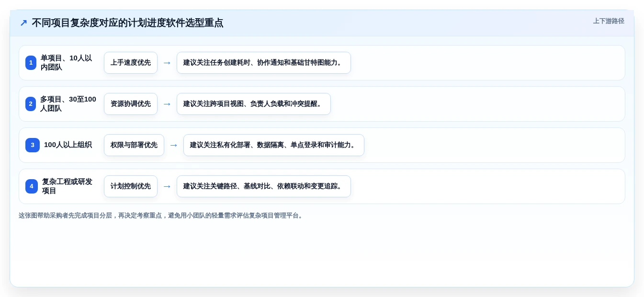Click the number 2 badge
Viewport: 644px width, 297px height.
tap(31, 104)
